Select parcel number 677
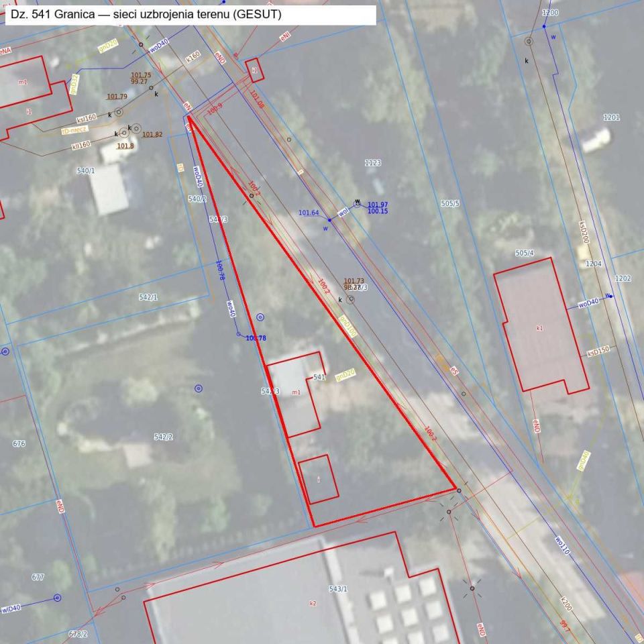The image size is (644, 644). (38, 577)
